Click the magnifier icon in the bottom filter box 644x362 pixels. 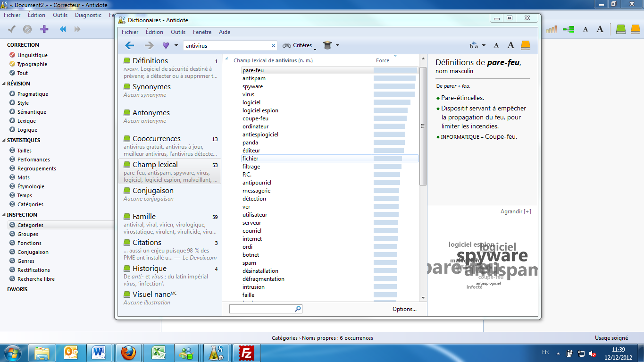(x=298, y=309)
